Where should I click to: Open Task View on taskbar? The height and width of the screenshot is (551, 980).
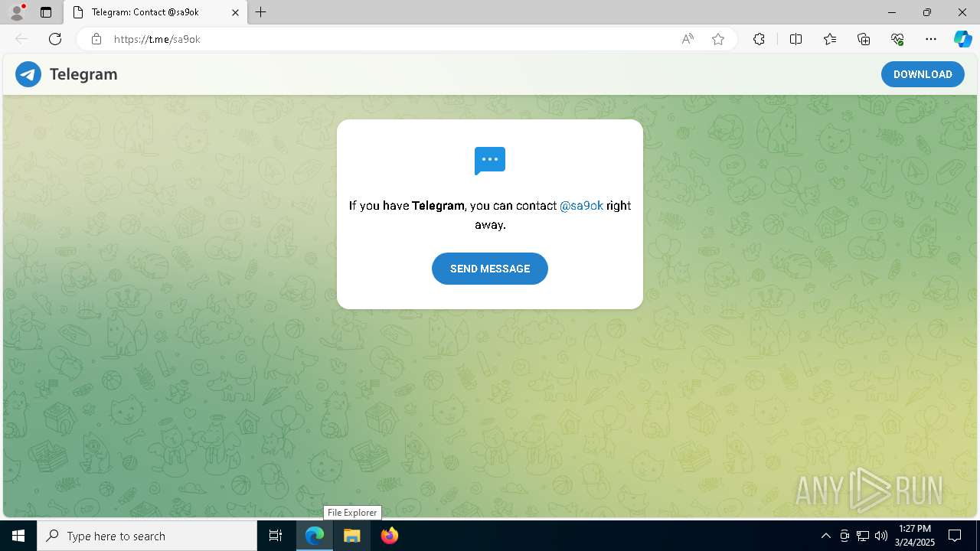[276, 536]
